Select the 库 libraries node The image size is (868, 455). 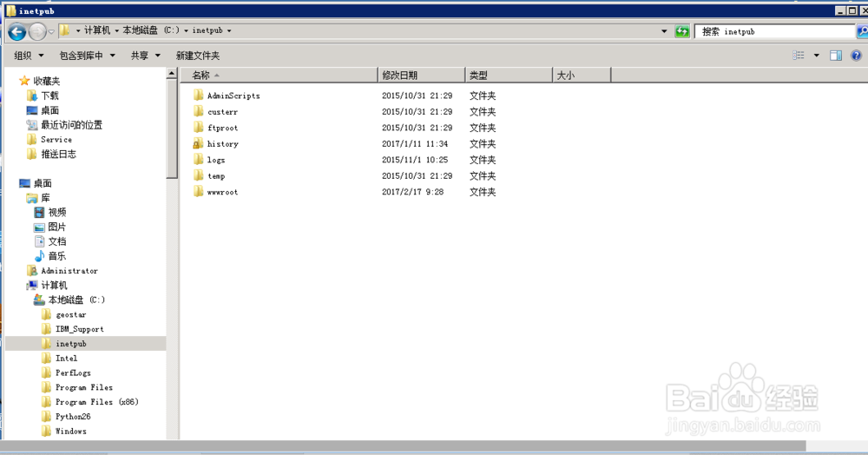point(38,198)
